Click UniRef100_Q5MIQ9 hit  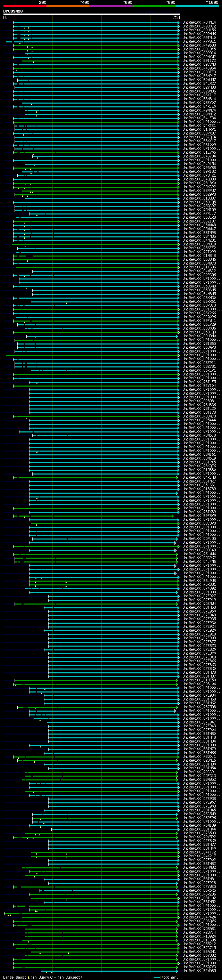[x=199, y=210]
